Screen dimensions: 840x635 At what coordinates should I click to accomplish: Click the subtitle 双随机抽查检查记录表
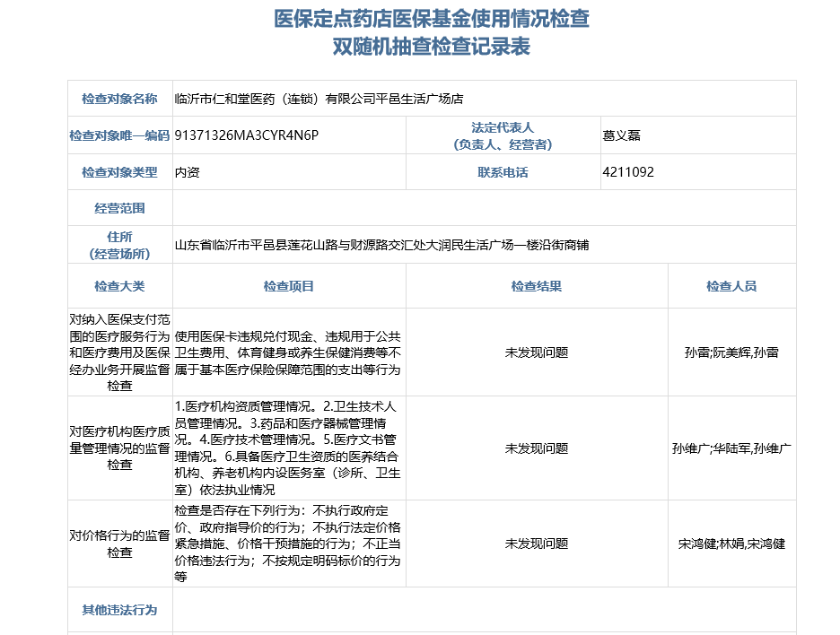(x=432, y=47)
